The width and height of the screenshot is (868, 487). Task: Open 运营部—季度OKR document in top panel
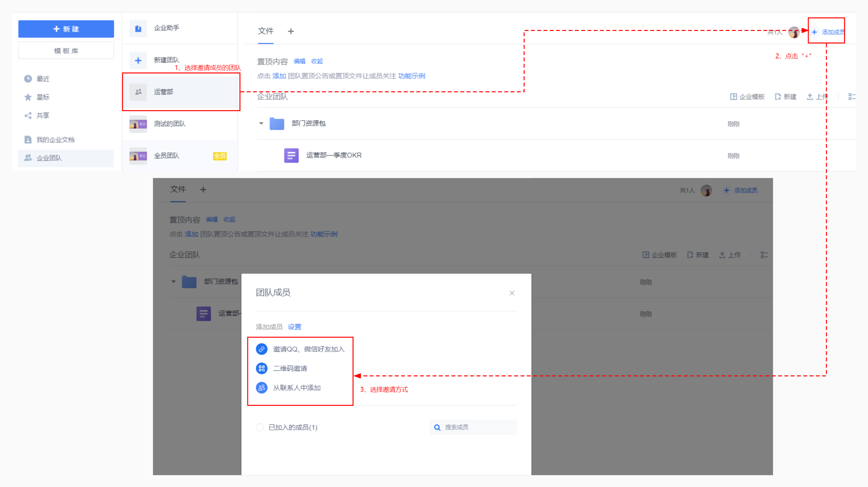coord(333,155)
